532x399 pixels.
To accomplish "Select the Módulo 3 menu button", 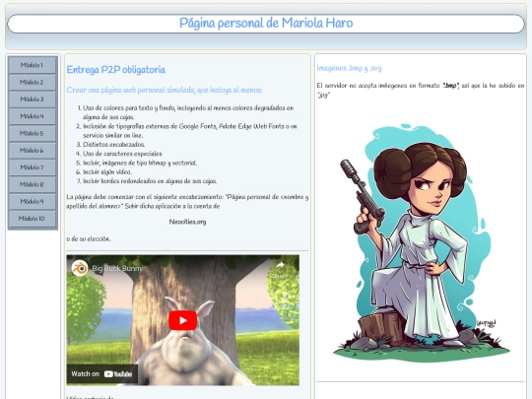I will [33, 100].
